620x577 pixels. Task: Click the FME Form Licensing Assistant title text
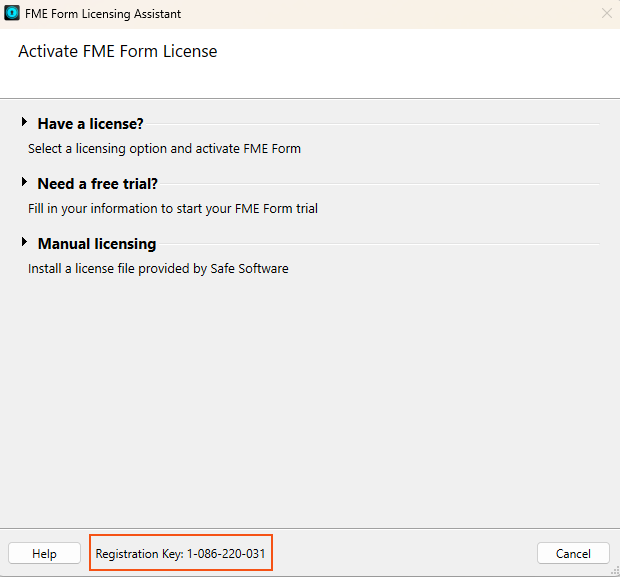point(103,14)
